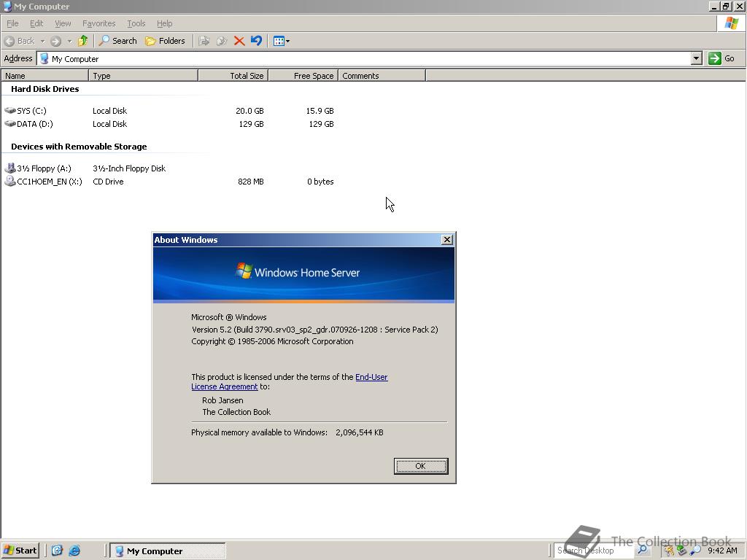
Task: Open the Search pane from toolbar
Action: coord(117,41)
